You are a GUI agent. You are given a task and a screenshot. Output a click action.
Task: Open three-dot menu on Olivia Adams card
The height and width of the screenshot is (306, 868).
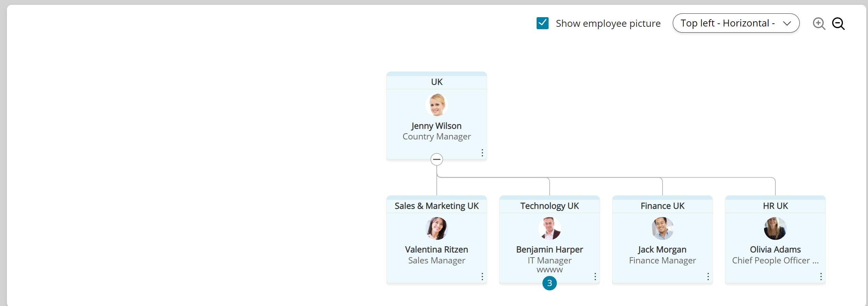821,276
